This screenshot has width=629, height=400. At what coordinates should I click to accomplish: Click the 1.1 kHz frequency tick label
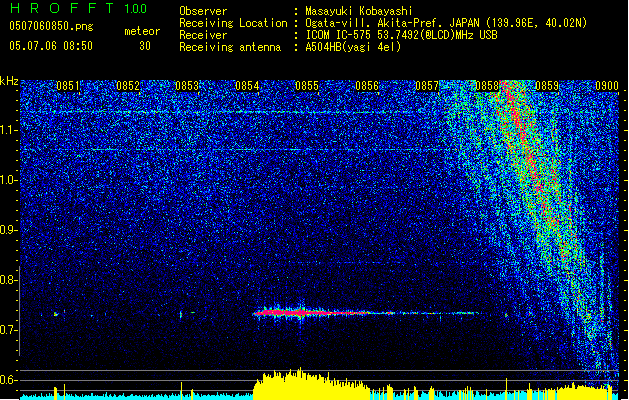(9, 130)
